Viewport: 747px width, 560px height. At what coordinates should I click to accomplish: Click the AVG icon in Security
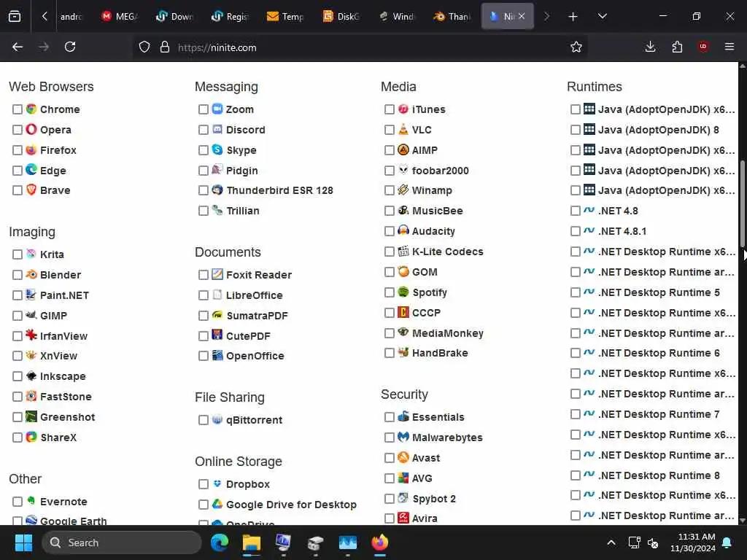[403, 478]
